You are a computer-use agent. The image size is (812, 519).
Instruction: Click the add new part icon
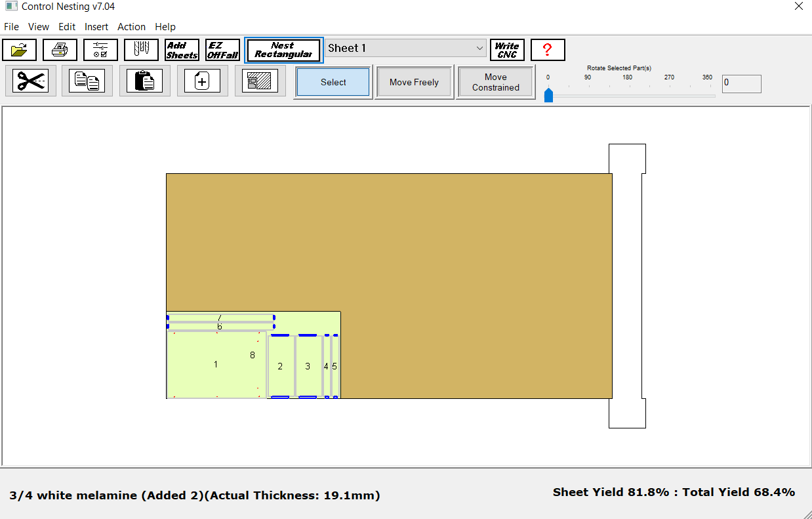click(x=202, y=81)
